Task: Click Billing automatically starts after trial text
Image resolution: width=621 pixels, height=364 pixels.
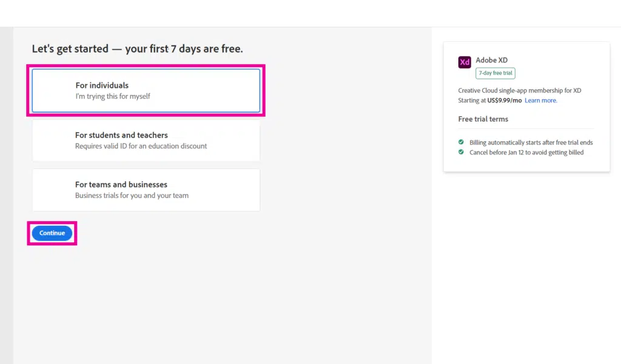Action: [x=532, y=142]
